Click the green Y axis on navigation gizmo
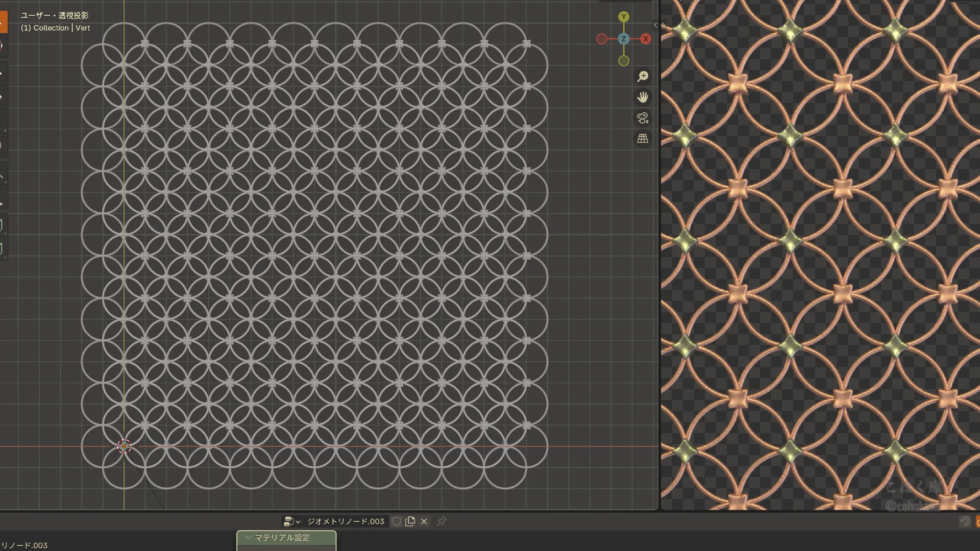980x551 pixels. pyautogui.click(x=623, y=17)
